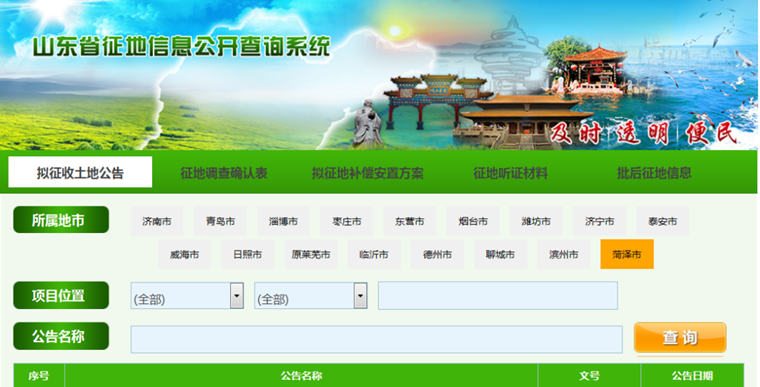The height and width of the screenshot is (387, 760).
Task: Select city 临沂市
Action: pyautogui.click(x=374, y=254)
